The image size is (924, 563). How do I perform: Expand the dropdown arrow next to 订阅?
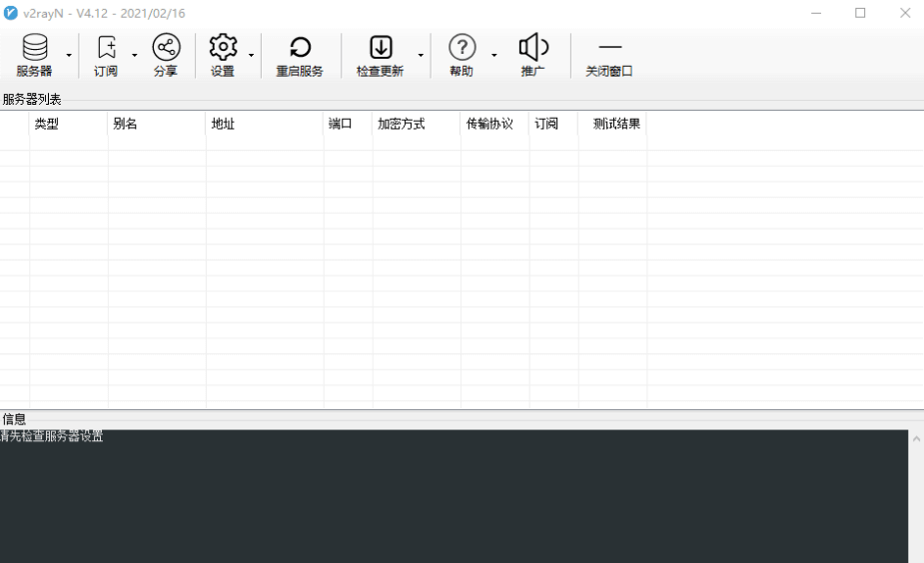click(135, 55)
